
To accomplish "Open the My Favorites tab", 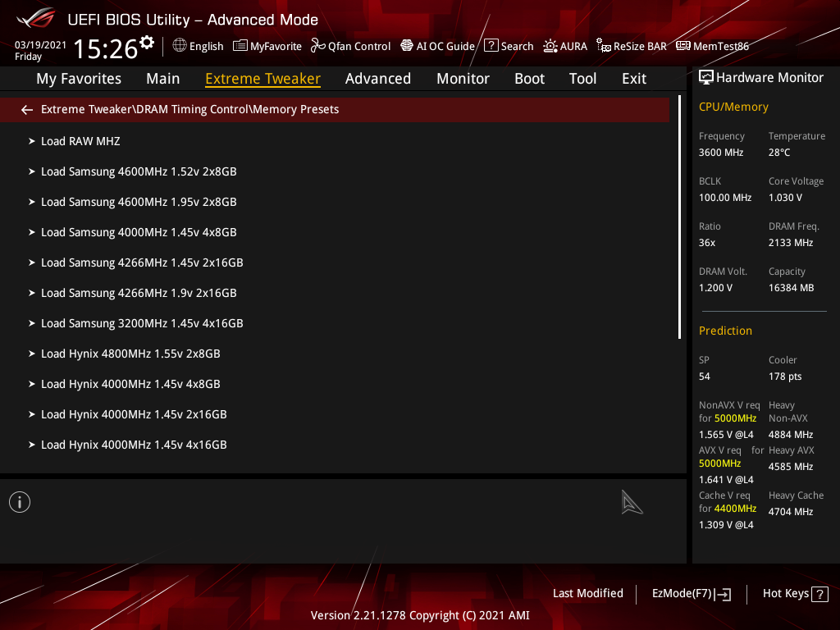I will (79, 78).
